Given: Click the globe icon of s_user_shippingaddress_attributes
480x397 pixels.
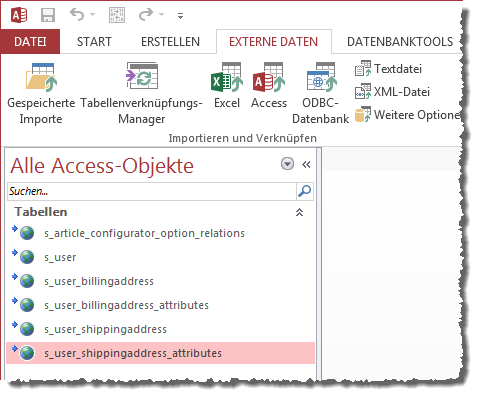Looking at the screenshot, I should point(27,353).
